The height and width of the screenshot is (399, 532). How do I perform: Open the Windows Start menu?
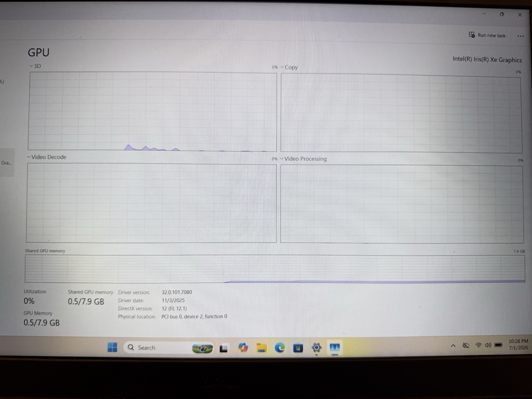click(x=112, y=347)
